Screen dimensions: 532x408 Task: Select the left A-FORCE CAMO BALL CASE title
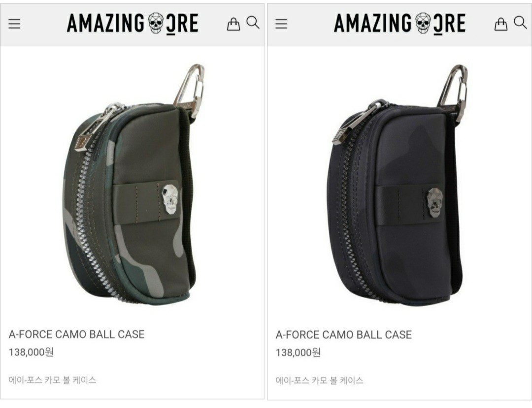[77, 335]
